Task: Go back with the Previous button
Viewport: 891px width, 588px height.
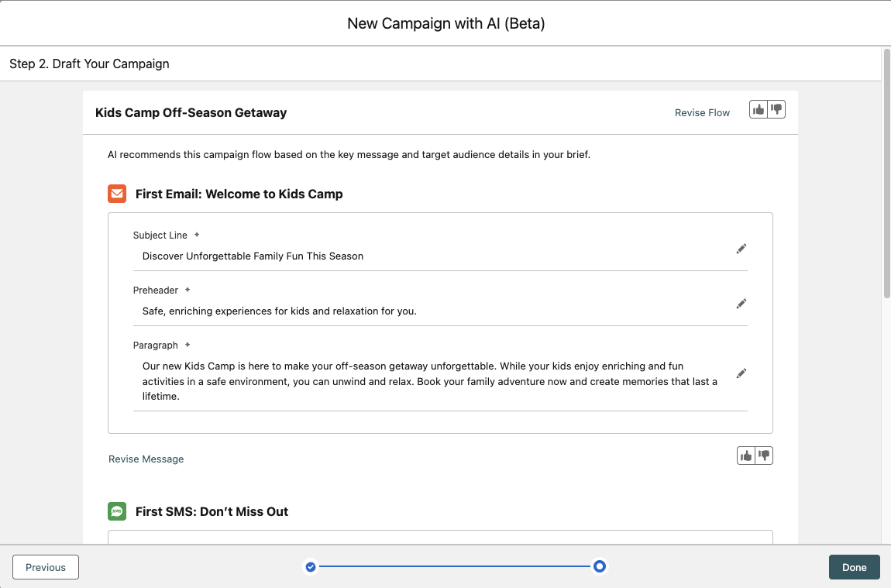Action: [x=46, y=567]
